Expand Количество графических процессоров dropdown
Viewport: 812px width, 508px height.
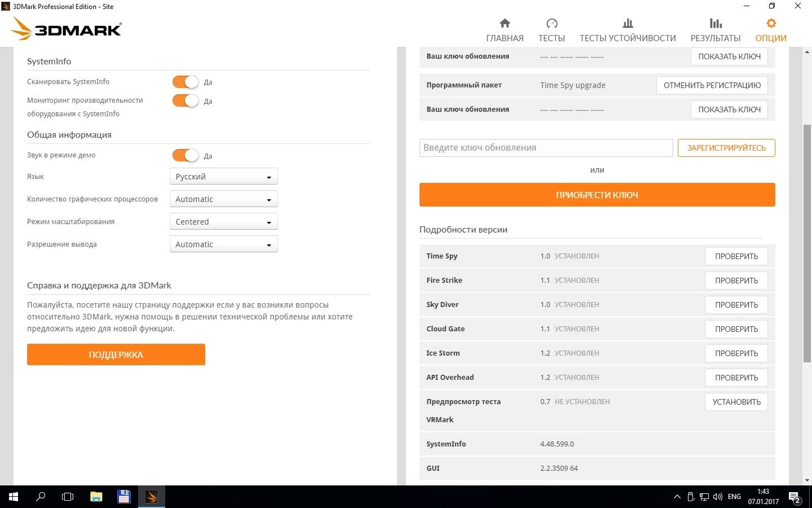click(223, 199)
